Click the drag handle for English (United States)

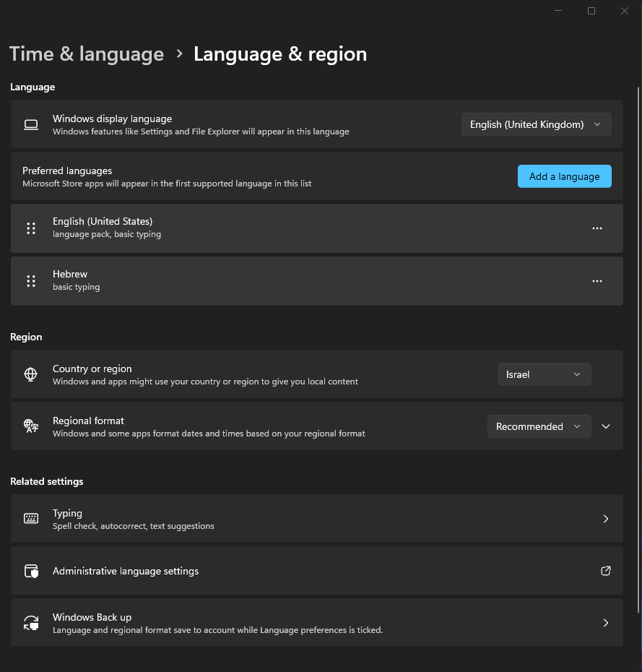pos(31,228)
